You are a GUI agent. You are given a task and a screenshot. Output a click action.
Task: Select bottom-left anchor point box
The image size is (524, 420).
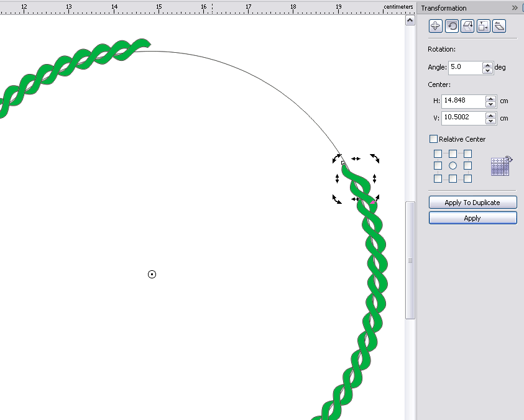[438, 179]
